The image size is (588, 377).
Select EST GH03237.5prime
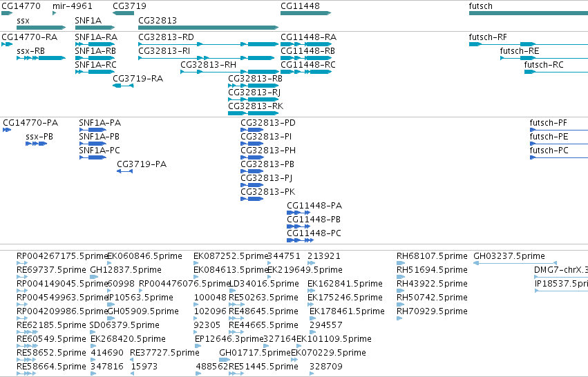pos(509,256)
